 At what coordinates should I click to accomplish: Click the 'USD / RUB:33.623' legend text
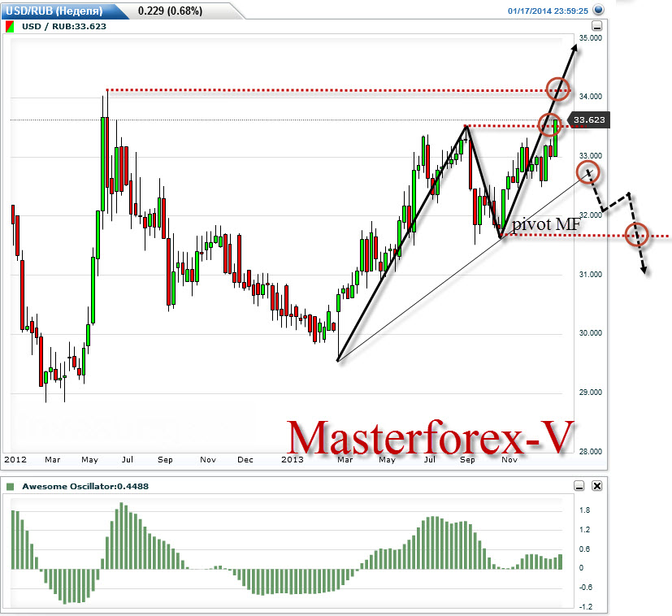[64, 27]
